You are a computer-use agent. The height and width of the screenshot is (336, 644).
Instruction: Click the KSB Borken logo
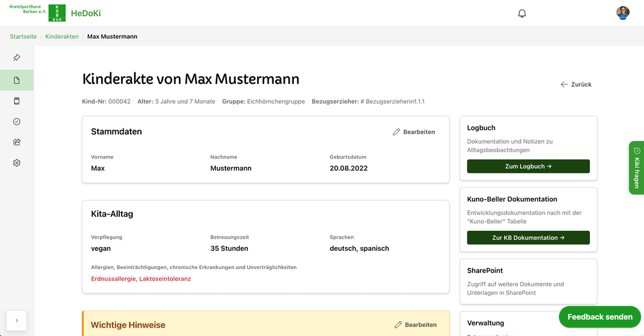37,13
